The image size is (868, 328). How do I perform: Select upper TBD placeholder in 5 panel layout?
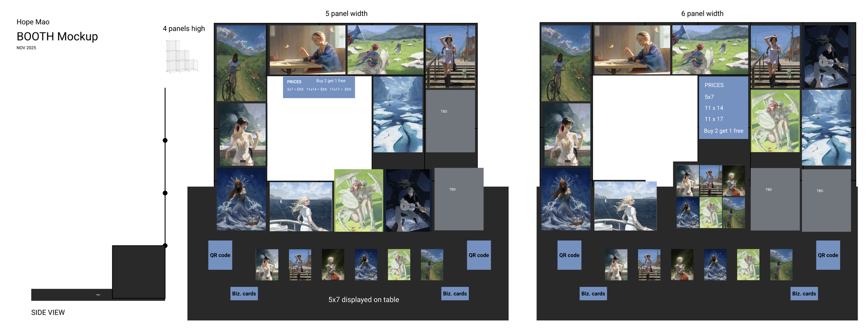[450, 121]
